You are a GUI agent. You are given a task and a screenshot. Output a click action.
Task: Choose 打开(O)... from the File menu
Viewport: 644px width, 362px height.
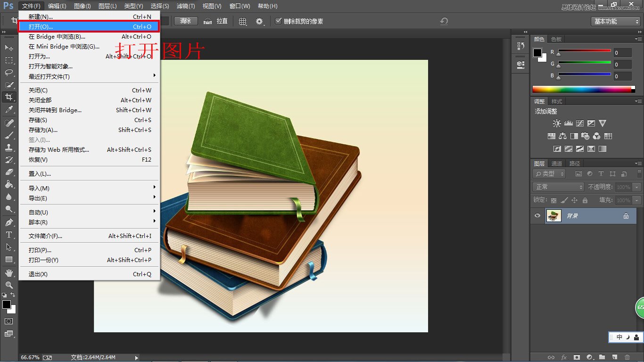pyautogui.click(x=90, y=27)
